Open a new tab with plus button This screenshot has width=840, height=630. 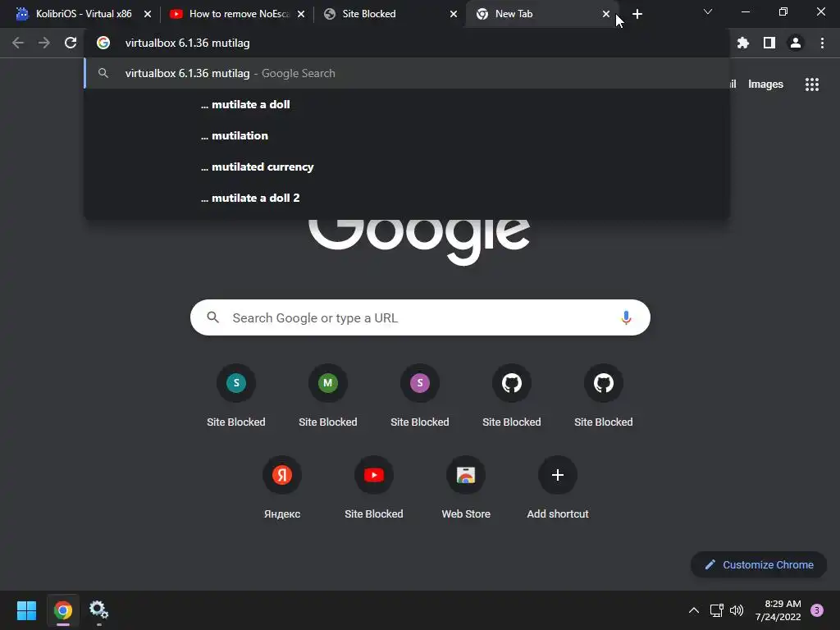[637, 14]
